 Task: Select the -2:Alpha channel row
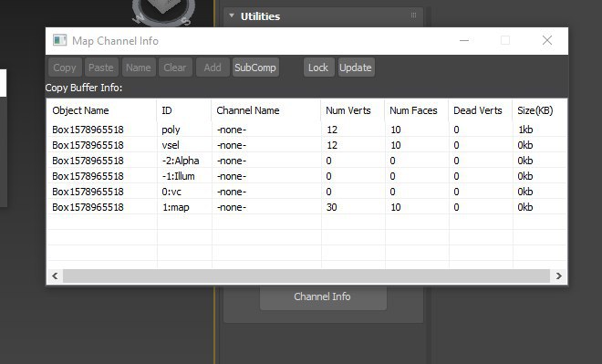pos(306,161)
